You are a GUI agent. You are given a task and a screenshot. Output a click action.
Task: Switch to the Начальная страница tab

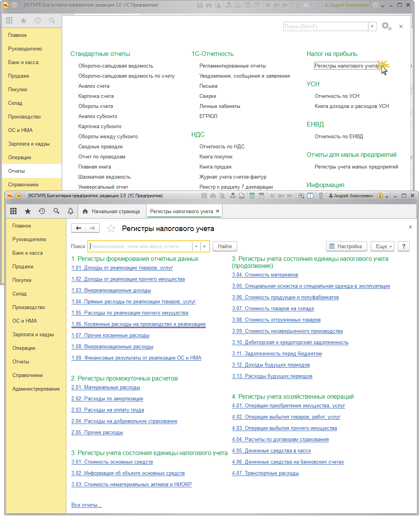tap(112, 212)
